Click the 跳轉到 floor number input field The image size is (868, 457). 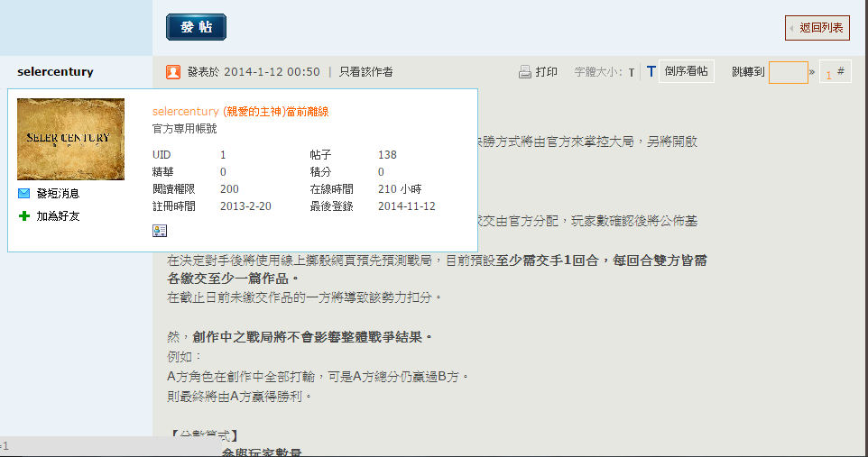point(788,72)
